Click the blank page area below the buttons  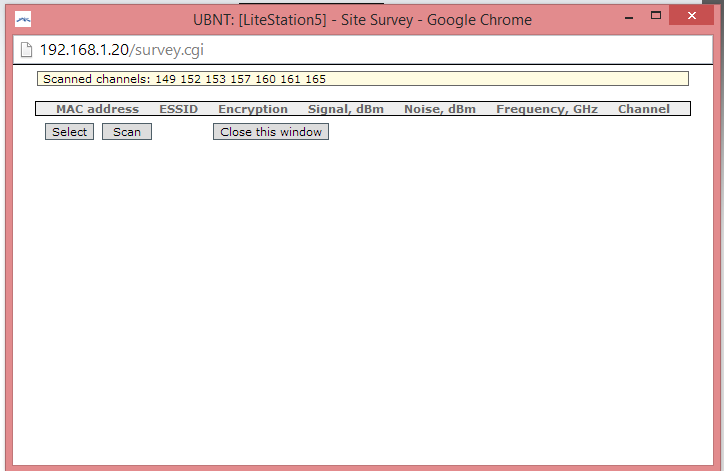362,300
